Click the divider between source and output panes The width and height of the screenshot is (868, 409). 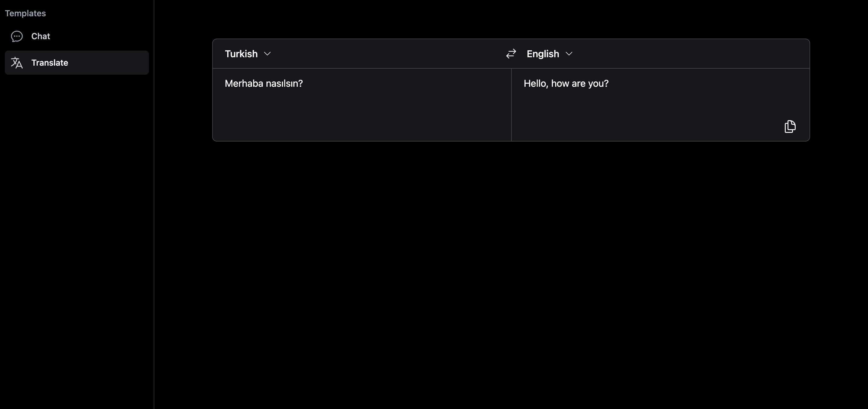coord(511,105)
